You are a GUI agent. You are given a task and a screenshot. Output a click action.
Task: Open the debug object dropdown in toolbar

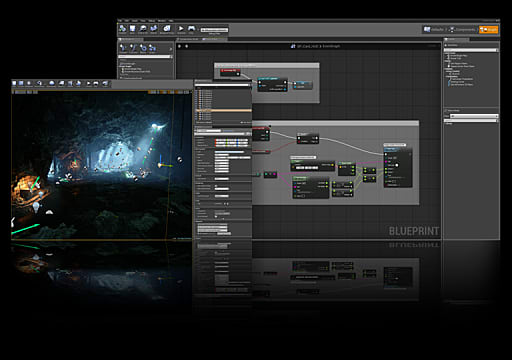[214, 30]
